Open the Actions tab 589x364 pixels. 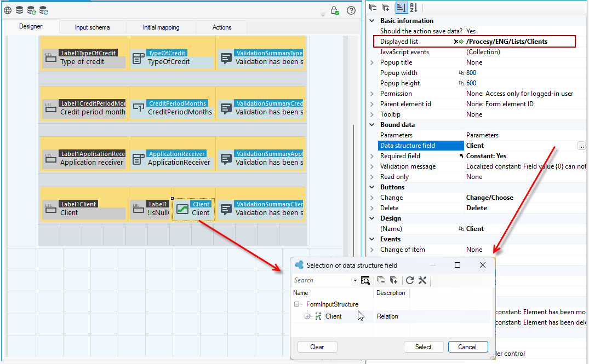(221, 27)
